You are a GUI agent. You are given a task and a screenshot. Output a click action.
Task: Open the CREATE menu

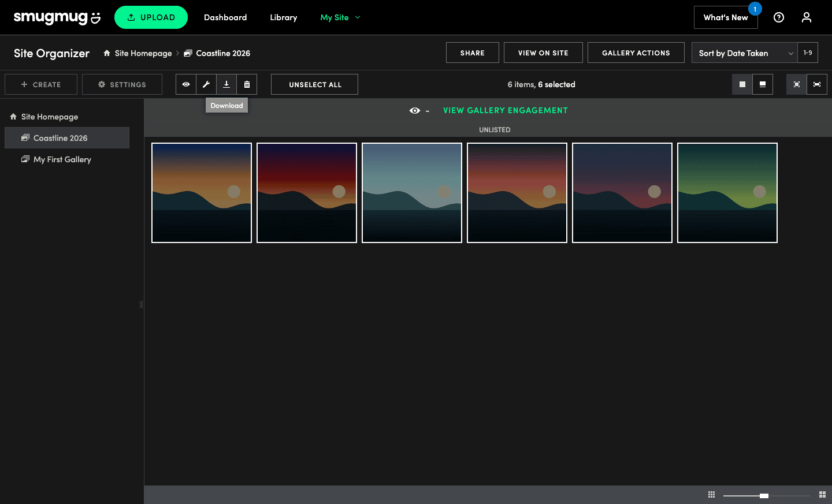[41, 84]
